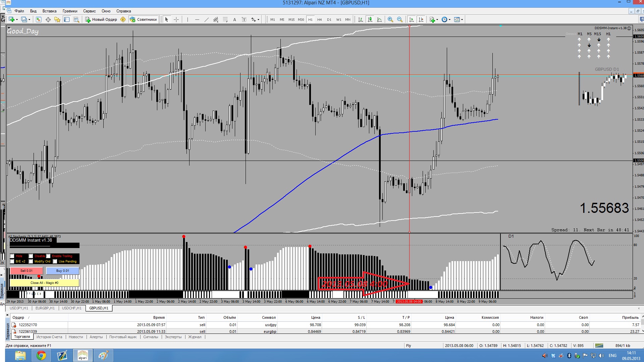The height and width of the screenshot is (362, 644).
Task: Open the Strategy Tester magnifier icon
Action: (x=76, y=19)
